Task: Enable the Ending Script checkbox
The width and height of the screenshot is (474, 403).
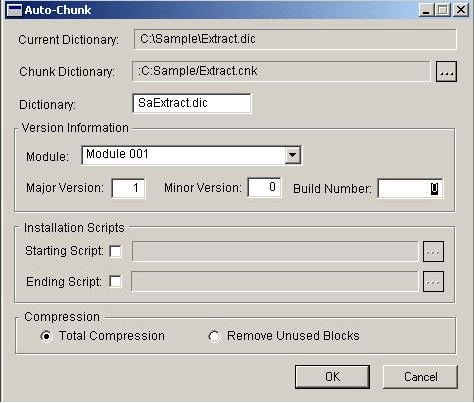Action: 115,282
